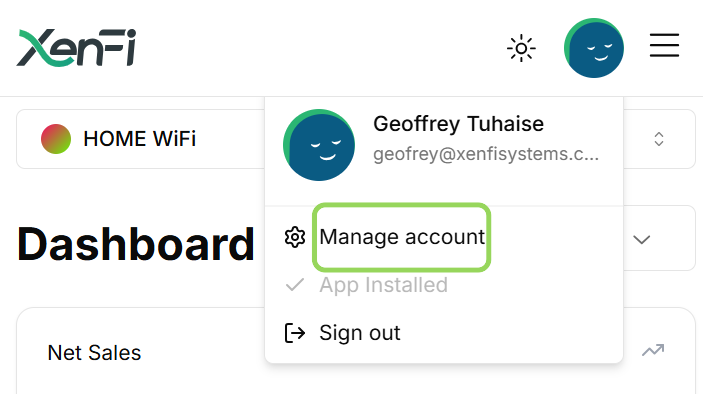Viewport: 703px width, 394px height.
Task: Open the HOME WiFi location switcher
Action: tap(356, 139)
